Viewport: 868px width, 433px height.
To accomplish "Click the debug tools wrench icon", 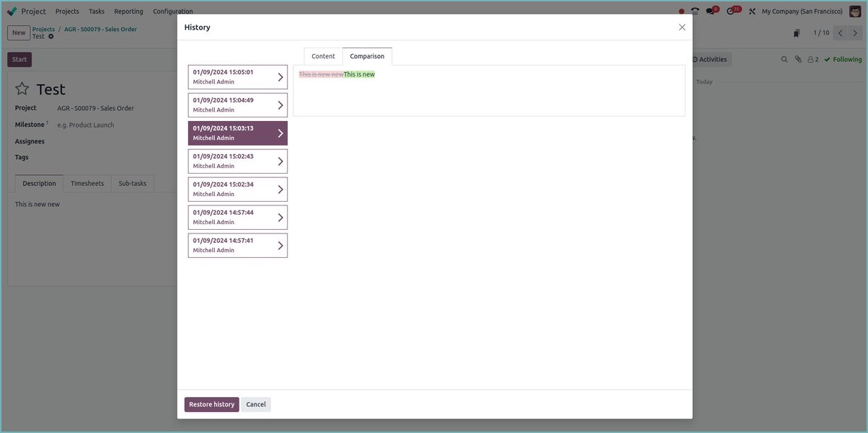I will [752, 12].
